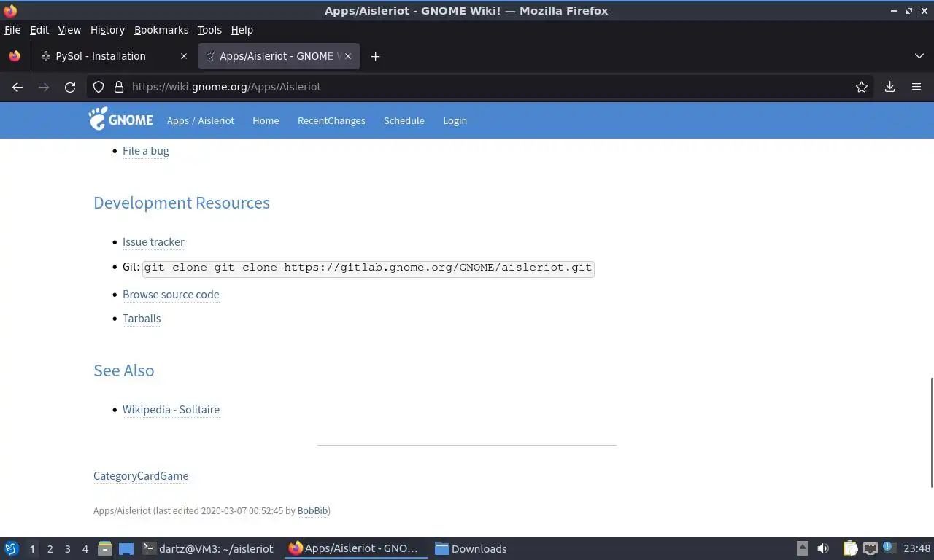Open the desktop start menu icon in the taskbar
The height and width of the screenshot is (560, 934).
pos(12,548)
